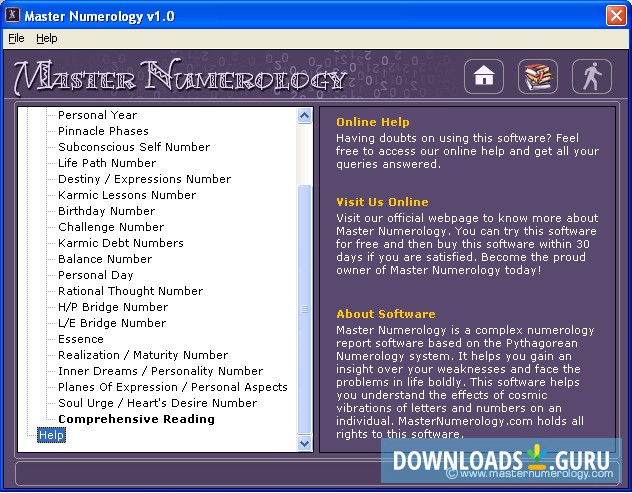Select L/E Bridge Number
The width and height of the screenshot is (632, 493).
pos(112,323)
